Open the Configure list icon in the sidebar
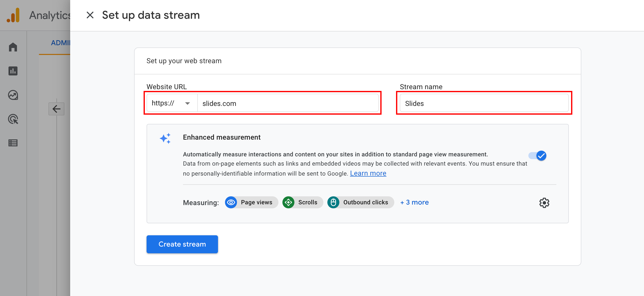The image size is (644, 296). coord(13,143)
